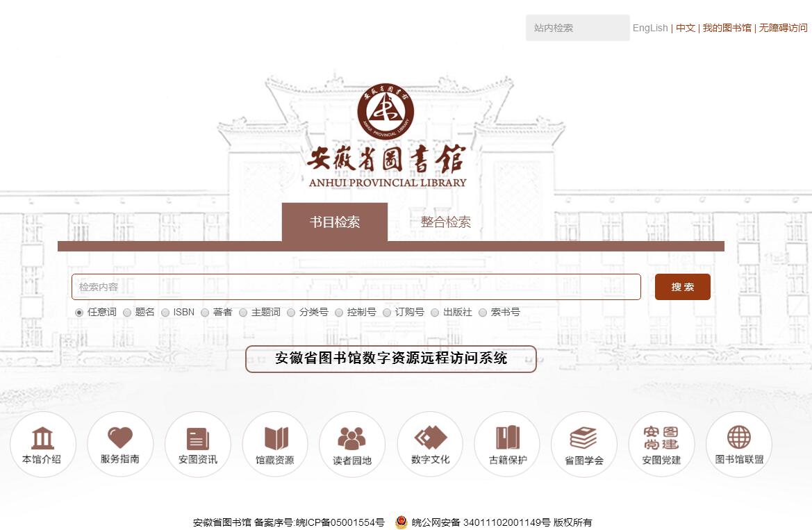Select the 索书号 radio button
Image resolution: width=812 pixels, height=530 pixels.
click(483, 313)
